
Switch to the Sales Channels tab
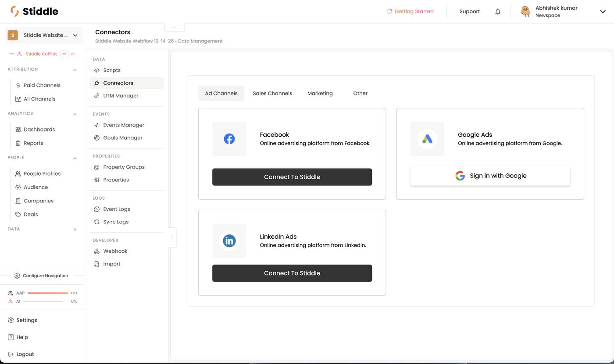coord(272,93)
